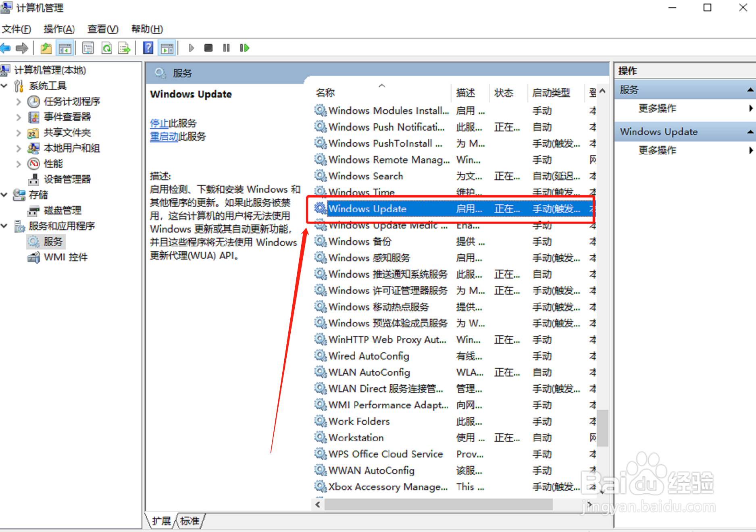756x532 pixels.
Task: Select 服务 node under 服务和应用程序
Action: (x=53, y=241)
